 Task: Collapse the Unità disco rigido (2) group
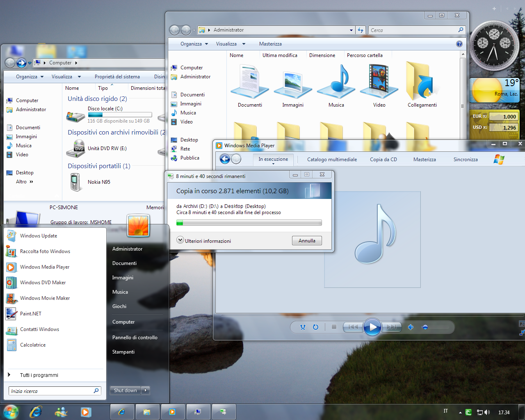coord(97,99)
